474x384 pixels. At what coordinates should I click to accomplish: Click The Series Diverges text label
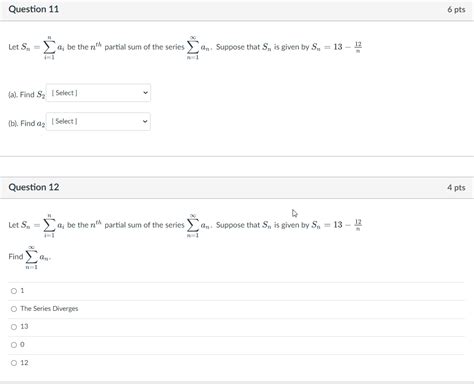click(x=49, y=309)
